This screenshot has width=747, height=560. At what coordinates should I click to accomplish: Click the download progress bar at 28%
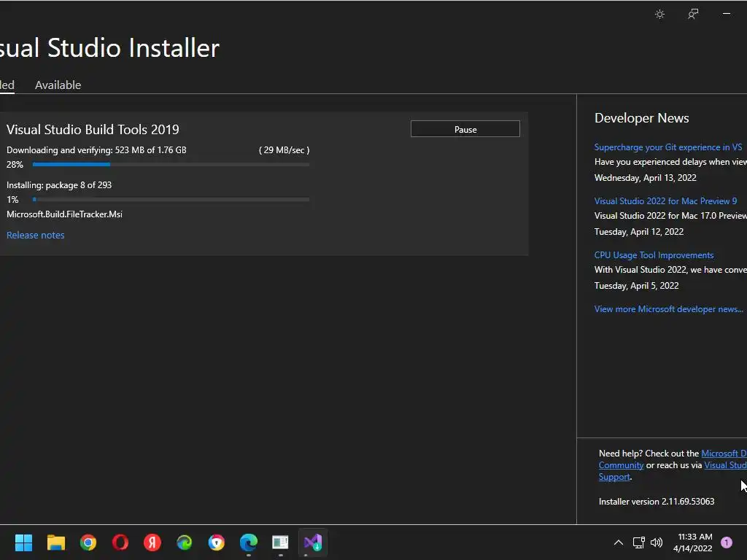(171, 164)
